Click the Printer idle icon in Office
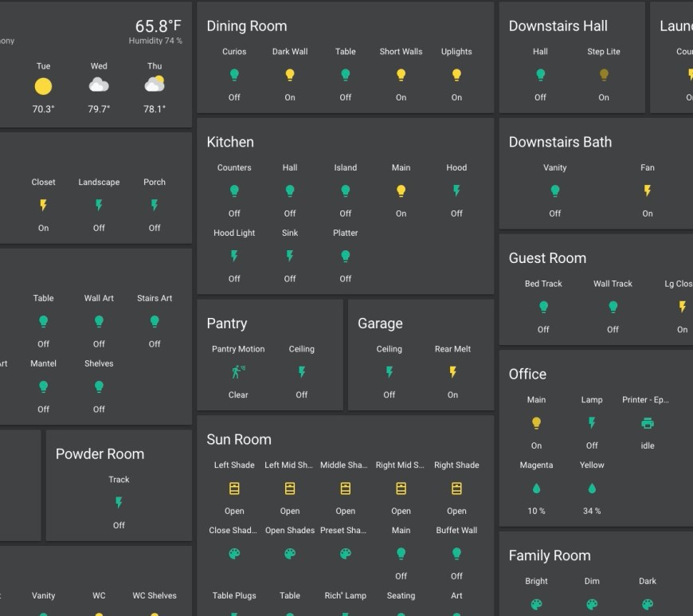693x616 pixels. [x=647, y=423]
